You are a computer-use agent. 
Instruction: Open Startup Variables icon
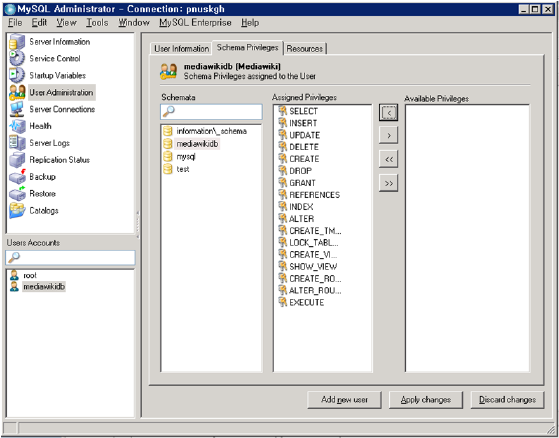17,75
